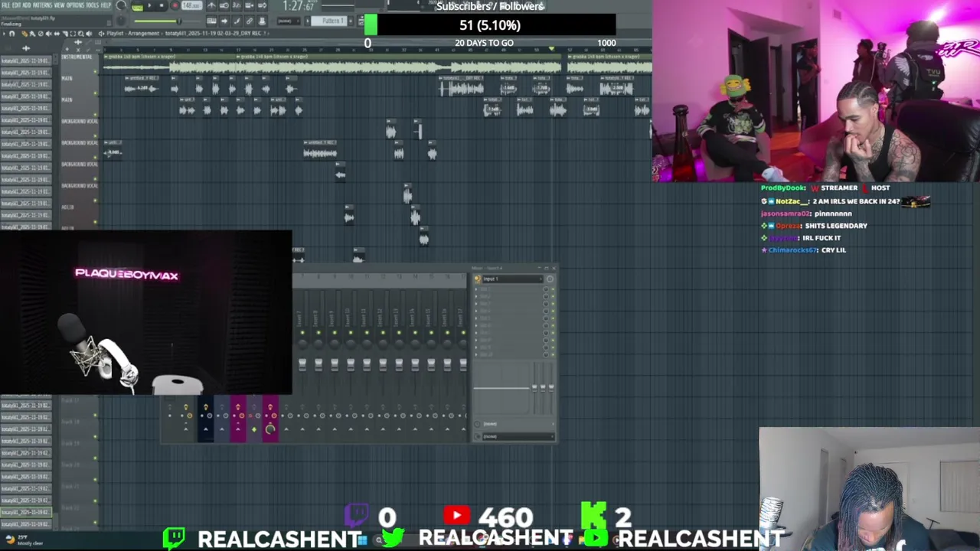Toggle the Slot 1 effect enable LED

(553, 289)
